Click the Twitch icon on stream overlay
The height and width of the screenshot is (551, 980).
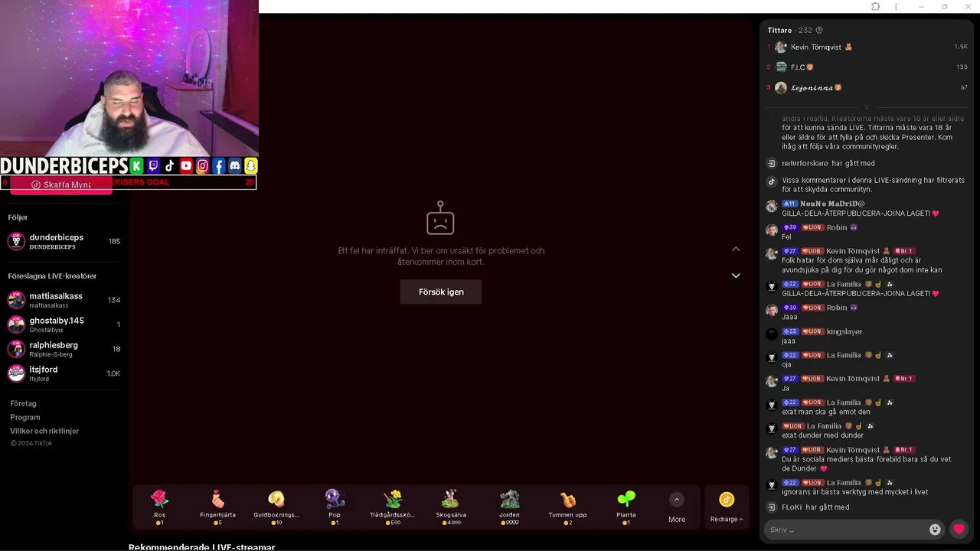tap(153, 166)
